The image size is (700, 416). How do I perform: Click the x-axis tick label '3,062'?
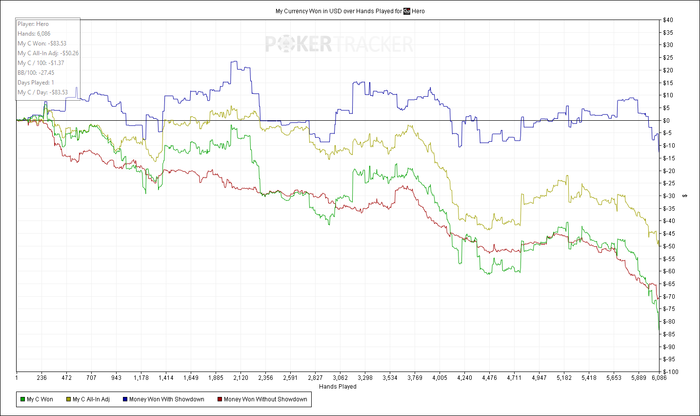coord(340,378)
